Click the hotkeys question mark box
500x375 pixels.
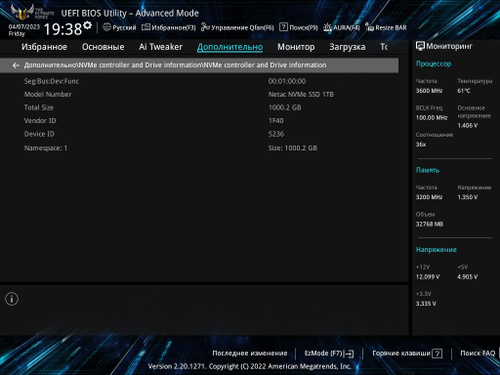pos(437,353)
